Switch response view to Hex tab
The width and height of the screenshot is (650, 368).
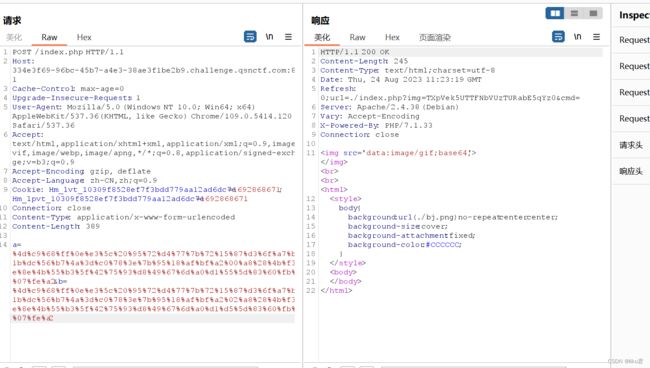click(392, 37)
